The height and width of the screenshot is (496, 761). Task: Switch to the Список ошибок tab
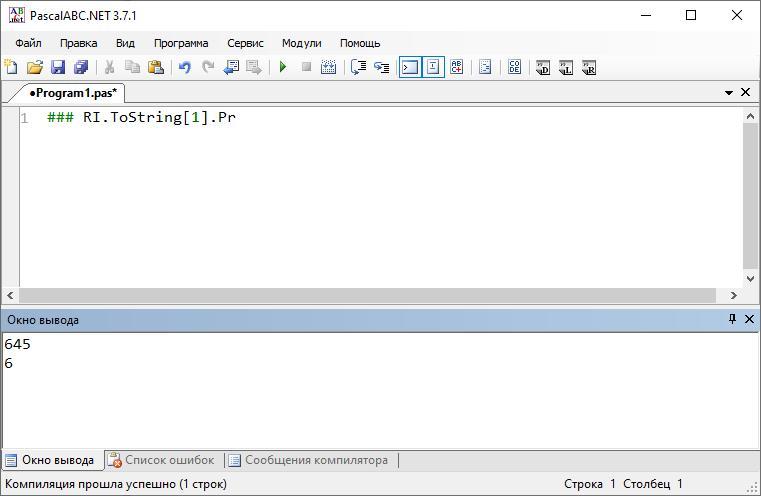[162, 460]
